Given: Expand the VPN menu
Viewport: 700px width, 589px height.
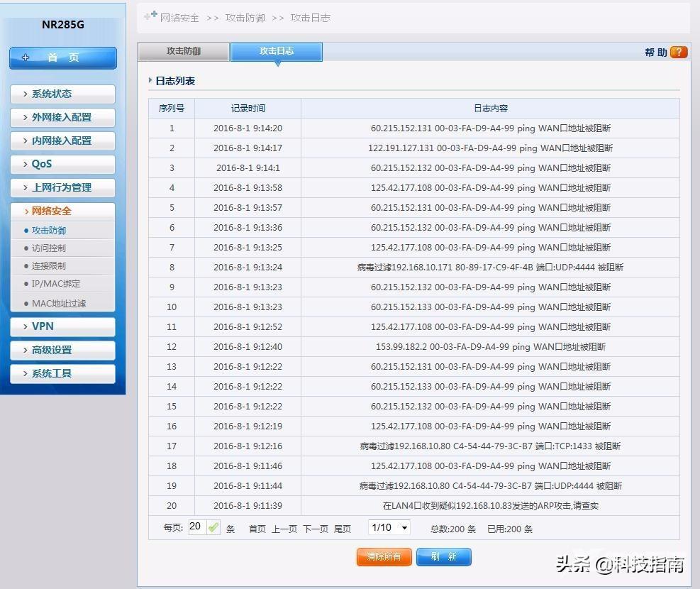Looking at the screenshot, I should click(x=62, y=326).
